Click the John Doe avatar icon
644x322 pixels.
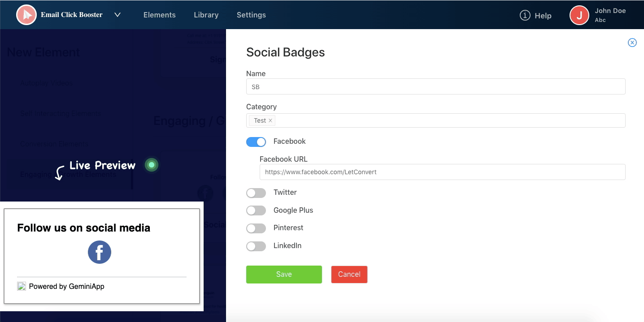(x=579, y=15)
